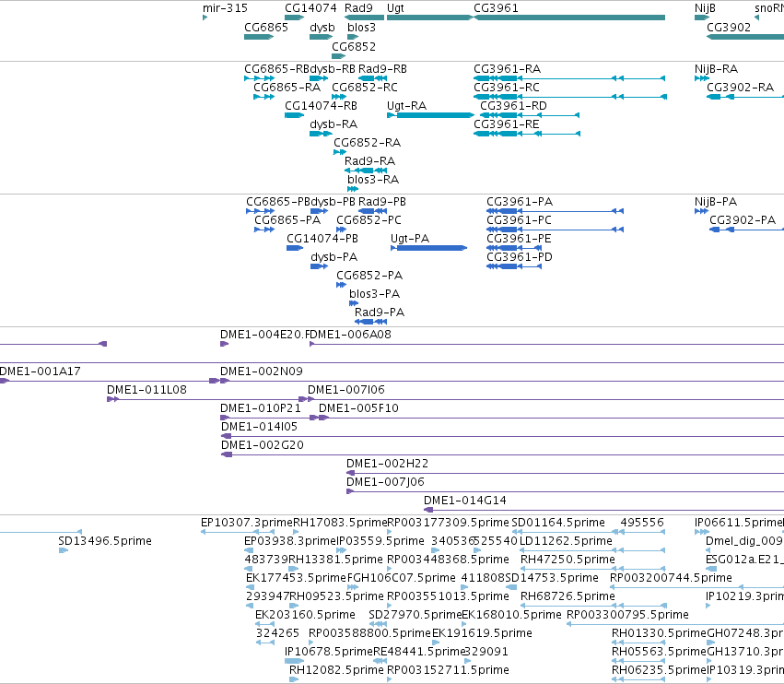The height and width of the screenshot is (684, 784).
Task: Select BAC clone DME1-001A17
Action: pyautogui.click(x=40, y=371)
